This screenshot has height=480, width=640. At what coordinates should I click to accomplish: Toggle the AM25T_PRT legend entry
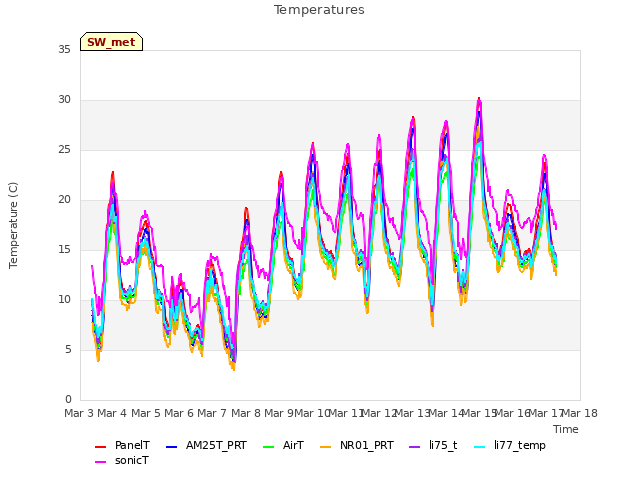click(x=206, y=445)
